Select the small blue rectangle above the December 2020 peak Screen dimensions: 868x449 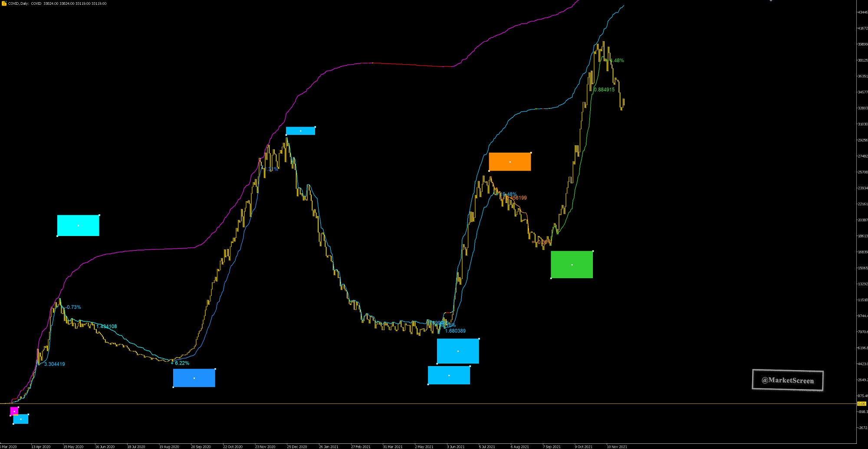[300, 131]
